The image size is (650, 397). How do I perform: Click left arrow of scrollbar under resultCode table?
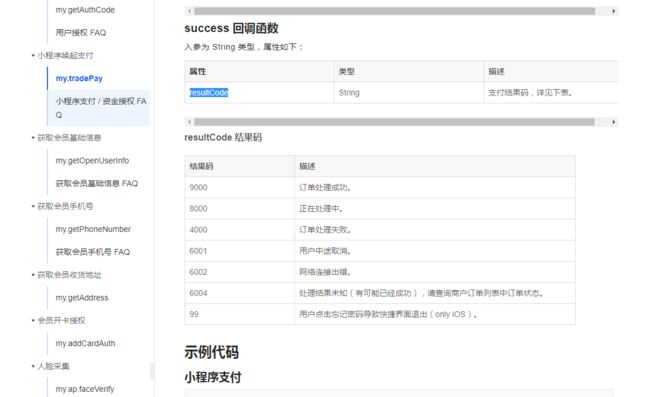[189, 122]
